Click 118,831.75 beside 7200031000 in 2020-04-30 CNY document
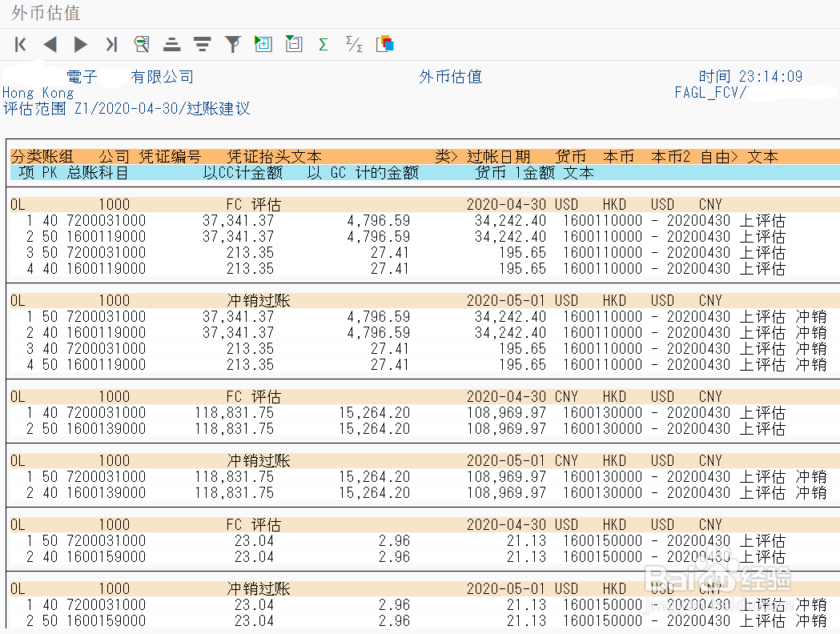The height and width of the screenshot is (634, 840). click(x=234, y=413)
